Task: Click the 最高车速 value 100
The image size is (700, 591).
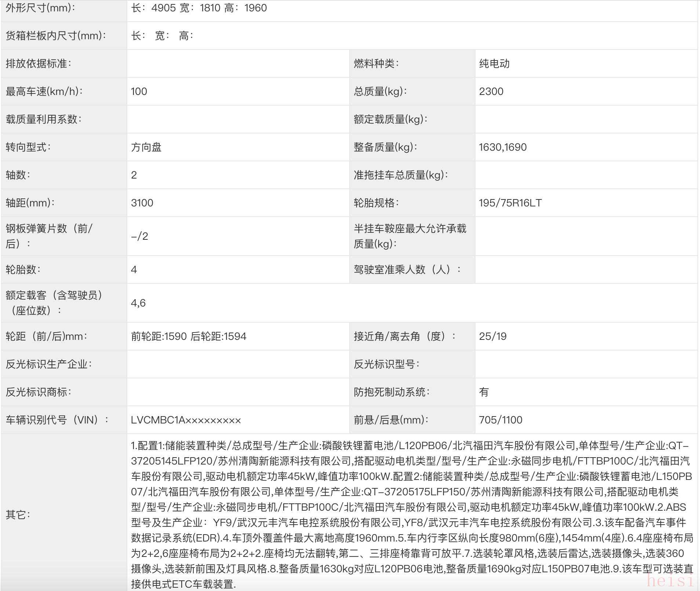Action: [x=139, y=92]
